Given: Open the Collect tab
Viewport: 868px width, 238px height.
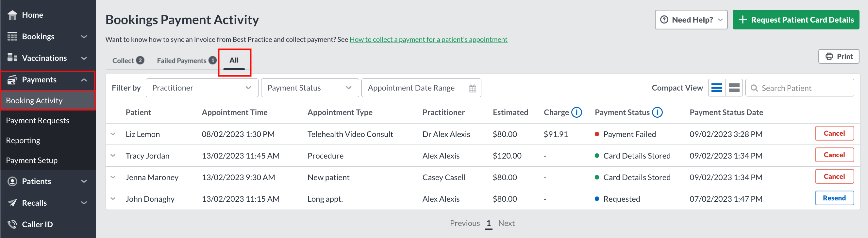Looking at the screenshot, I should tap(128, 61).
